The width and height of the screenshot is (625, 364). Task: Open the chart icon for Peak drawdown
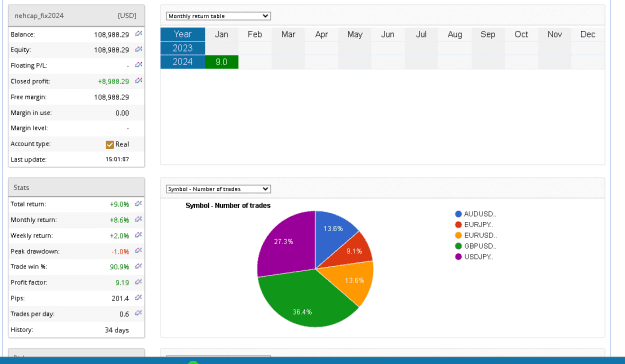(138, 251)
